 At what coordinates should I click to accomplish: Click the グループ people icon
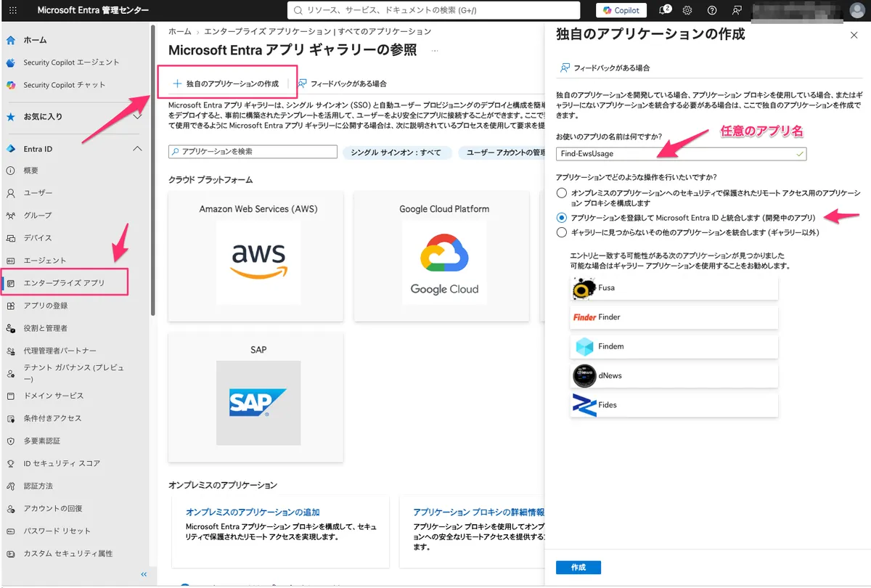click(10, 216)
